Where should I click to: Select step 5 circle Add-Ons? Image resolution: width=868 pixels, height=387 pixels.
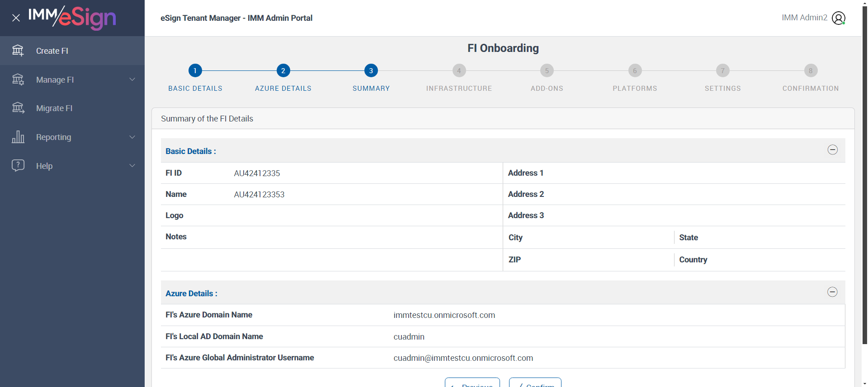click(x=547, y=70)
